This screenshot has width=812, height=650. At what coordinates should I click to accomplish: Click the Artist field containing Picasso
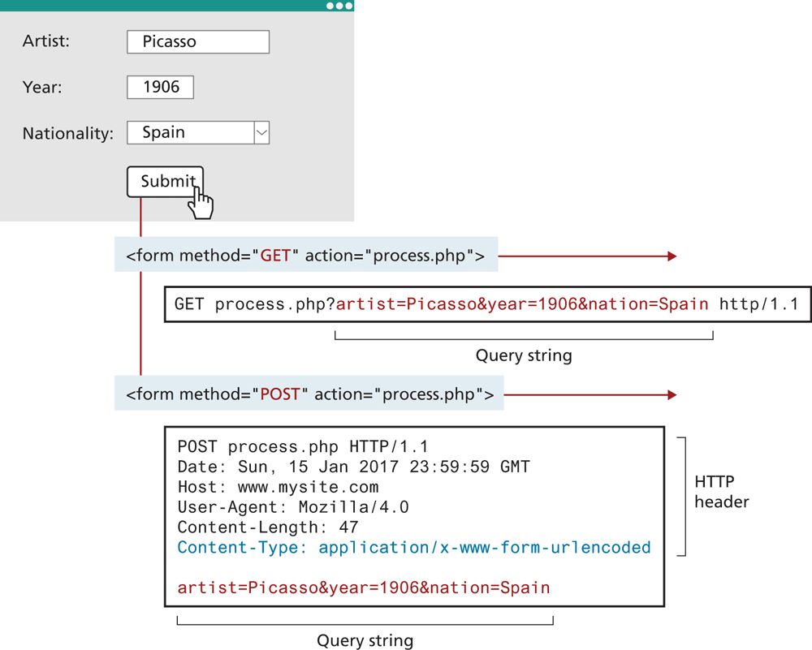pos(197,41)
